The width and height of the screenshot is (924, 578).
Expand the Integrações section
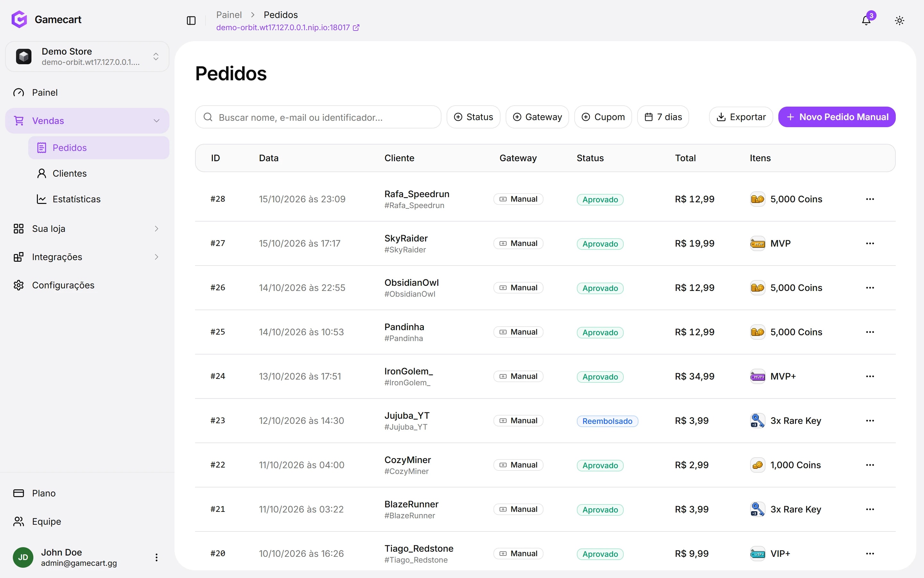(87, 257)
